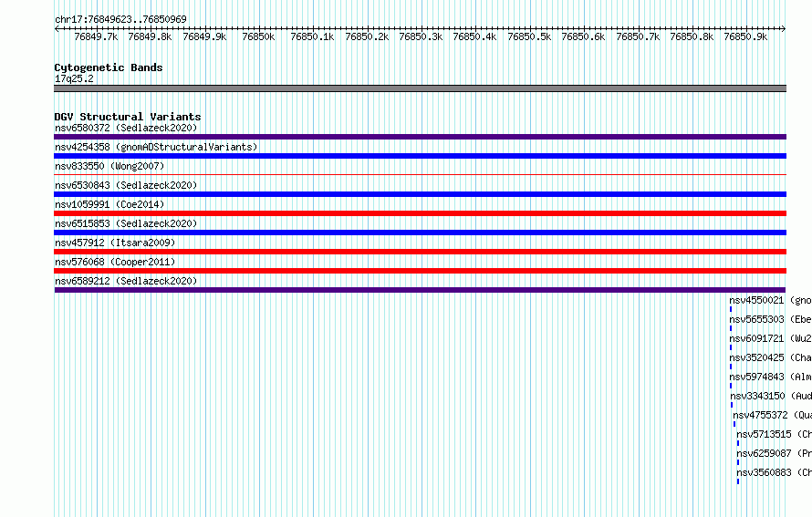Click ruler position 76850.5k
Screen dimensions: 812x517
529,36
